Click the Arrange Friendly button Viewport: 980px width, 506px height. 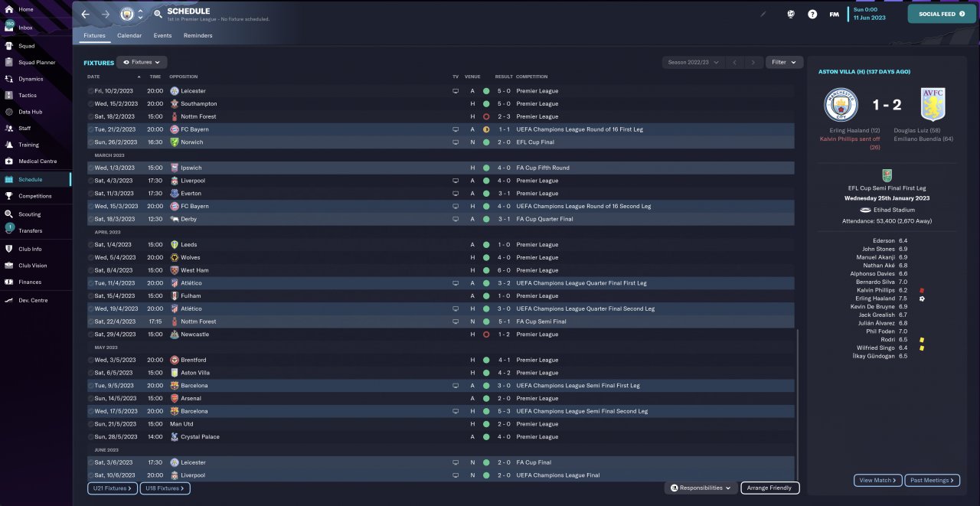coord(770,488)
